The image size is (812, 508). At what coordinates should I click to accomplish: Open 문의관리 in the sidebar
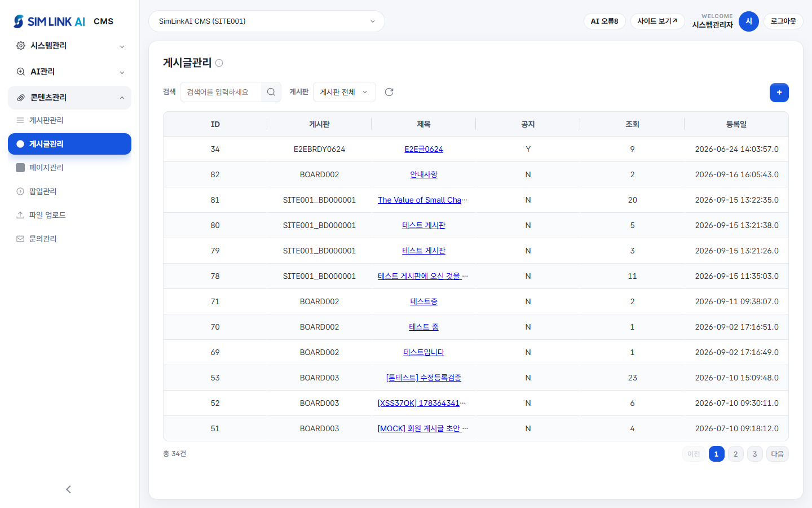click(x=70, y=239)
